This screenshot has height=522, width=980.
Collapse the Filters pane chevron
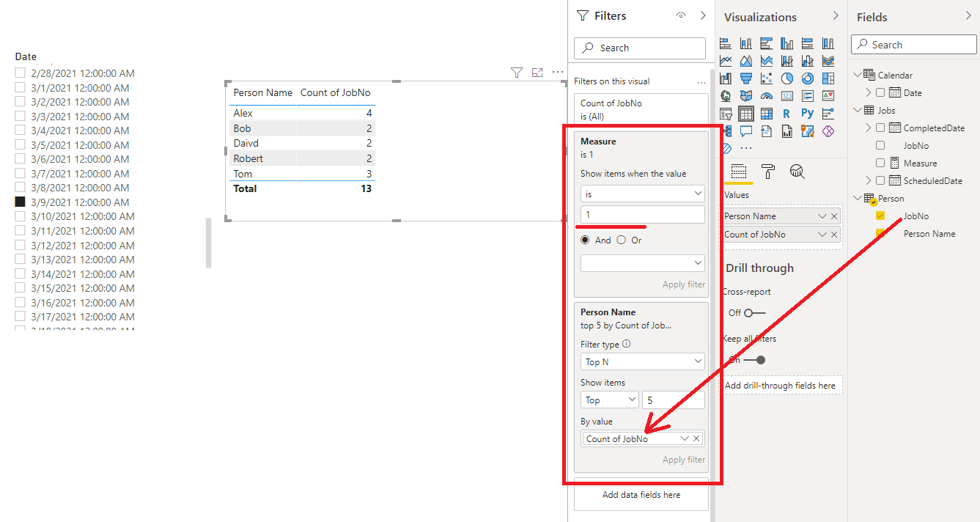click(703, 15)
